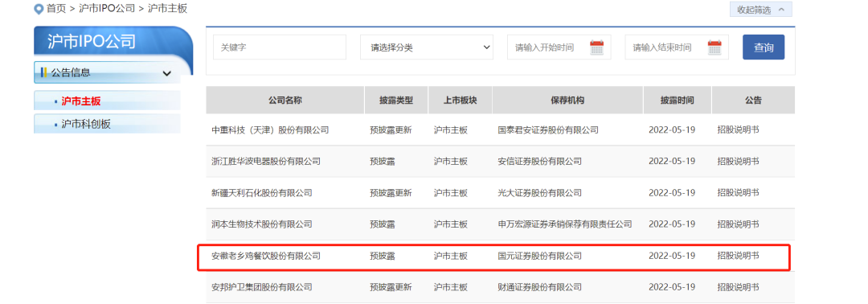Click sponsor 财通证券股份有限公司
Viewport: 868px width, 304px height.
[x=540, y=287]
